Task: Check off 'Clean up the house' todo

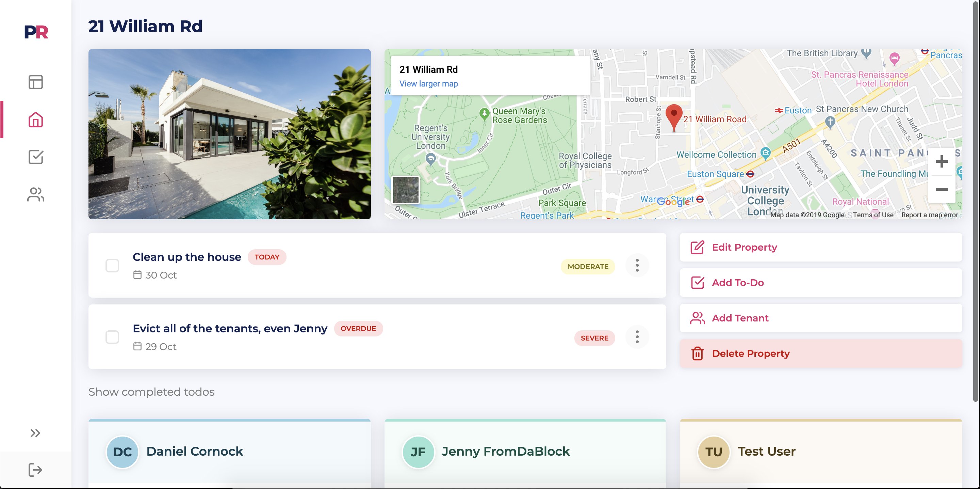Action: (112, 266)
